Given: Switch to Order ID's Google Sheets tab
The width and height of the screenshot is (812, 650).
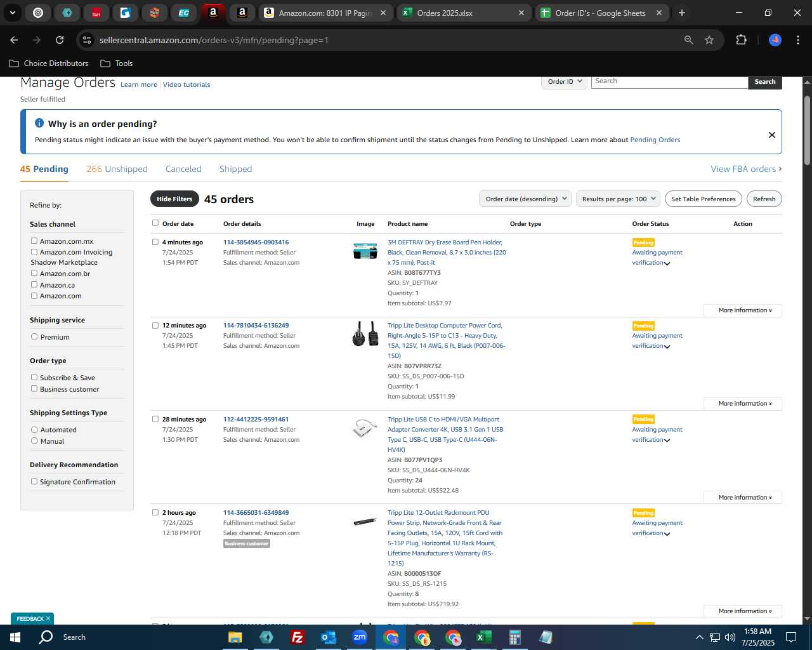Looking at the screenshot, I should click(x=601, y=13).
